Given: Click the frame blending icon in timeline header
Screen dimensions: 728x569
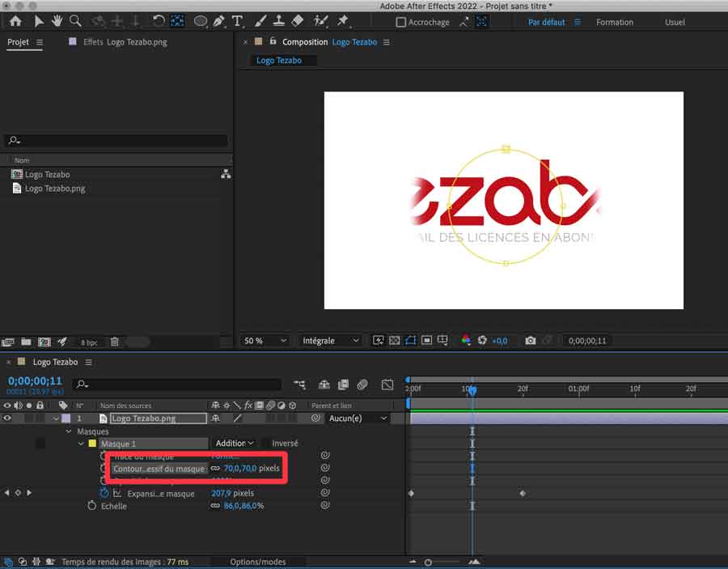Looking at the screenshot, I should click(x=343, y=384).
